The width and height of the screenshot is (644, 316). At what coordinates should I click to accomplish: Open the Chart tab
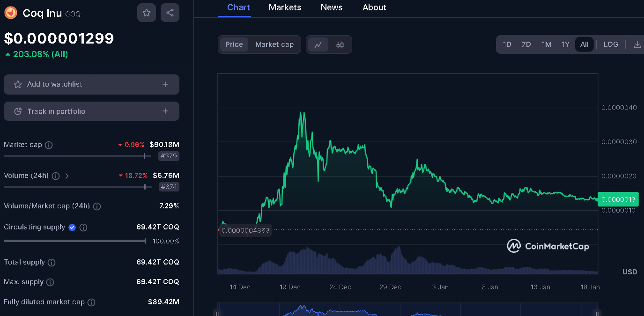click(x=238, y=7)
